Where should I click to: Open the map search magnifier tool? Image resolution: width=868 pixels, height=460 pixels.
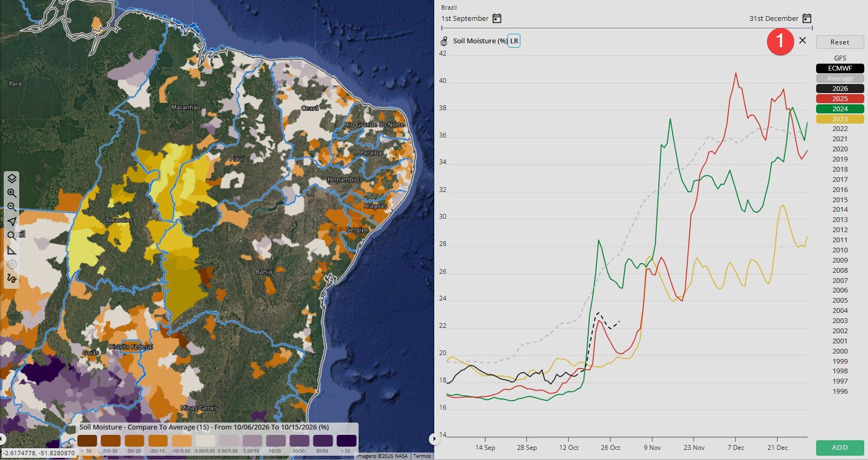[x=12, y=235]
